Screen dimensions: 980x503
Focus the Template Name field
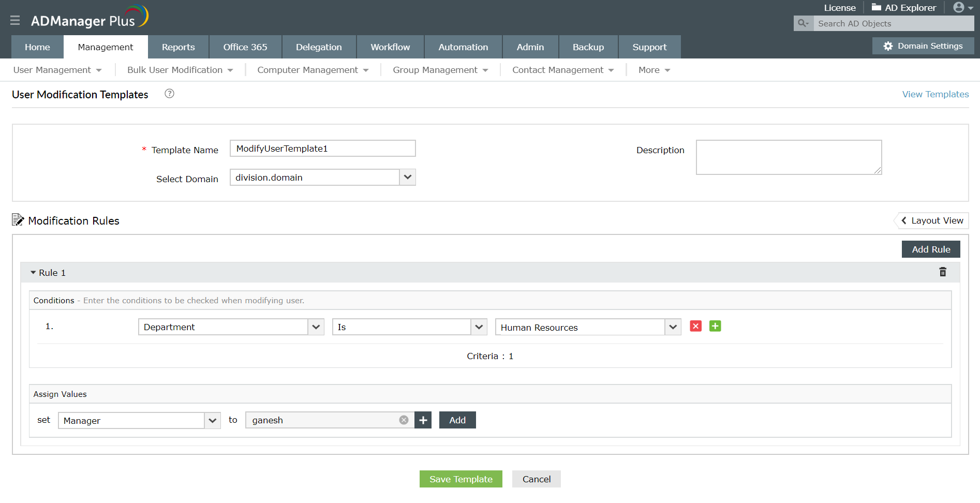click(323, 149)
